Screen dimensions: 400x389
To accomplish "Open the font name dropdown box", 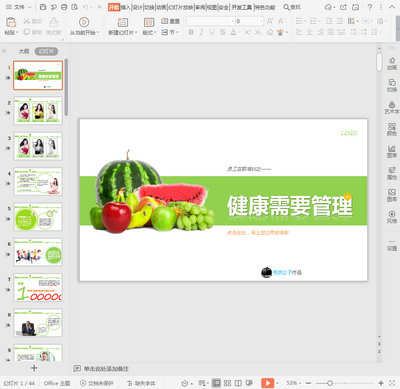I will [211, 21].
